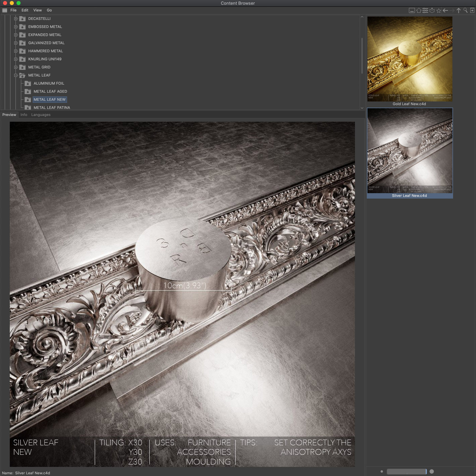476x476 pixels.
Task: Select the METAL LEAF AGED folder
Action: click(x=50, y=91)
